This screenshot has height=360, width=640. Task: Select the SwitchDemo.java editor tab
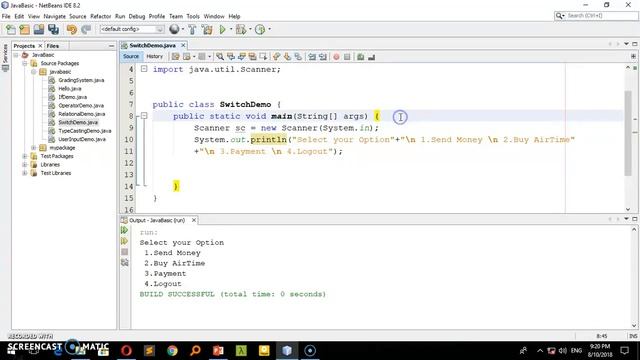coord(152,45)
